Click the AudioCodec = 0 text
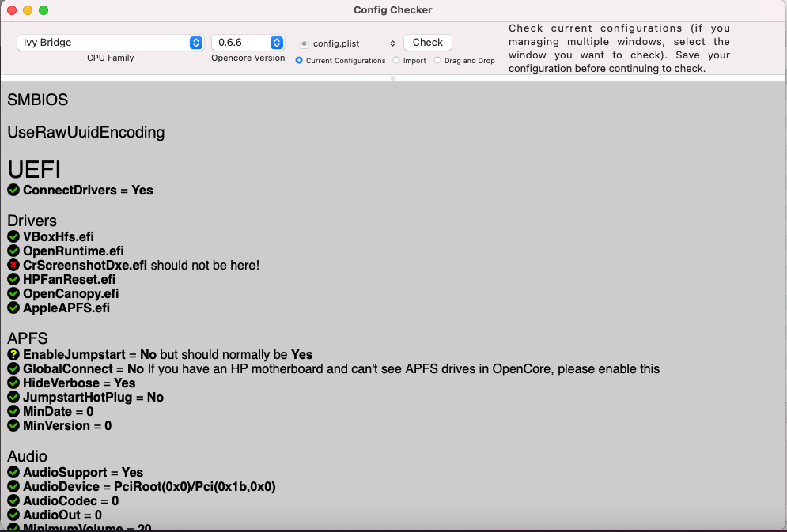Viewport: 787px width, 532px height. point(70,501)
